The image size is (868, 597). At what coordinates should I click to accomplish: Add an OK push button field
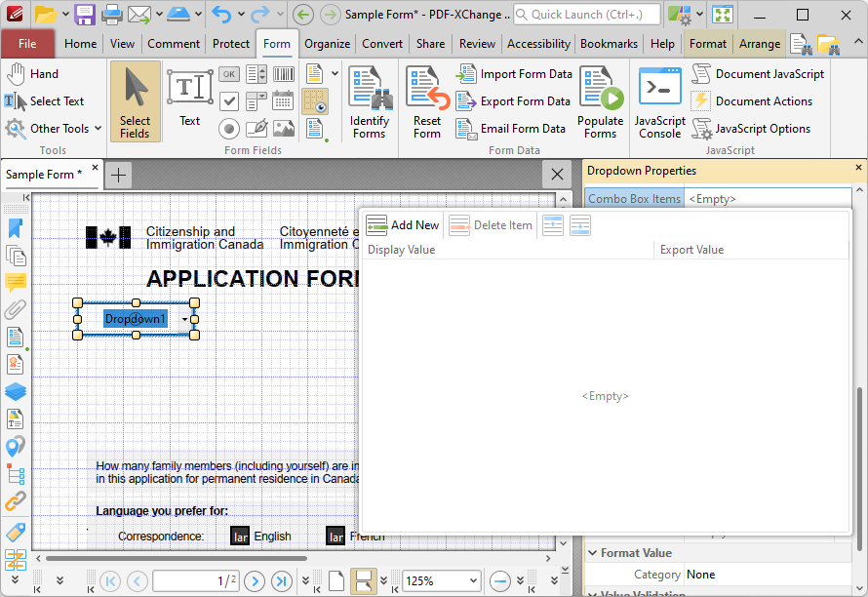228,74
